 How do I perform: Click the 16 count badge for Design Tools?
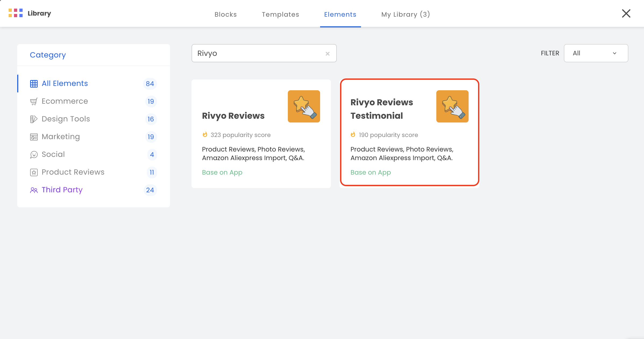tap(151, 119)
